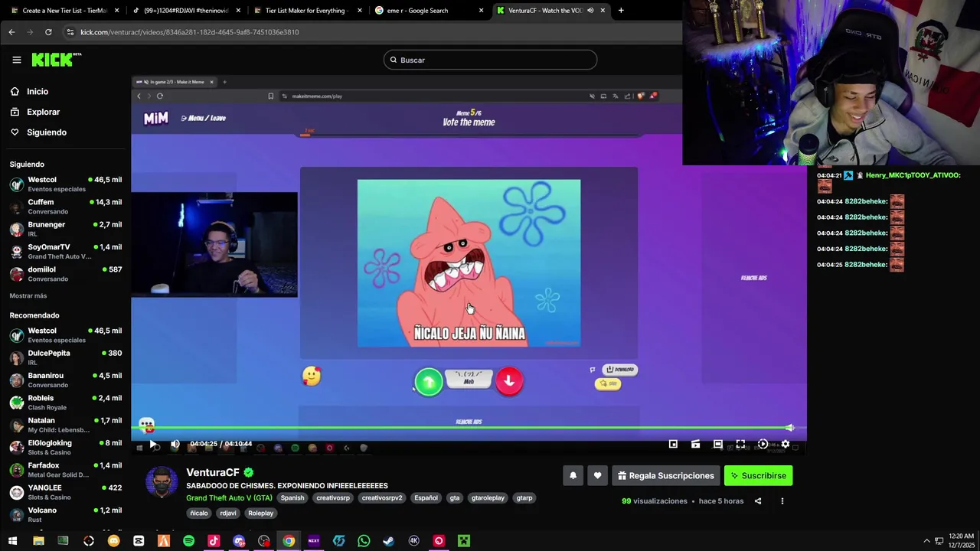Click the green Suscribirse button
Image resolution: width=980 pixels, height=551 pixels.
tap(758, 475)
